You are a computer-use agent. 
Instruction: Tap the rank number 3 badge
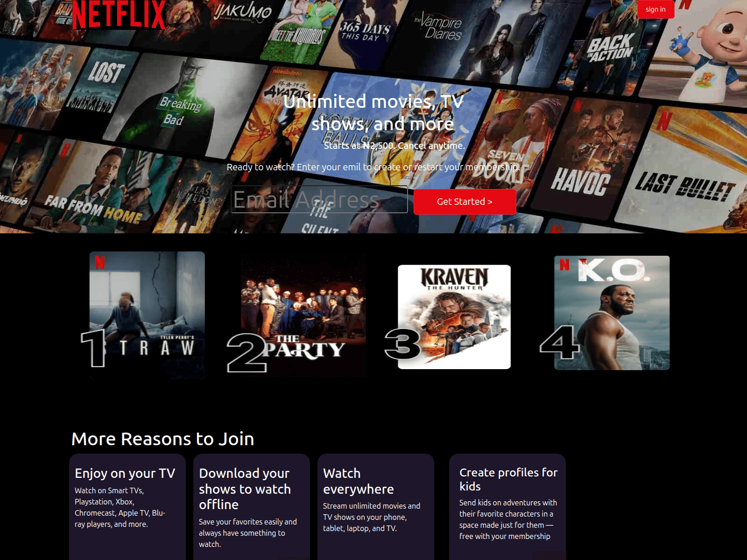point(402,344)
